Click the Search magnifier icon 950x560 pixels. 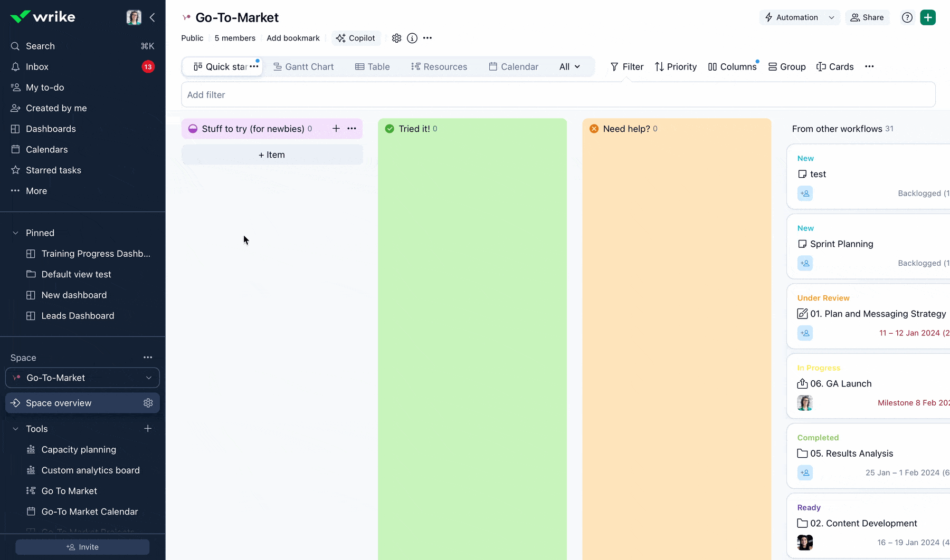(x=14, y=46)
